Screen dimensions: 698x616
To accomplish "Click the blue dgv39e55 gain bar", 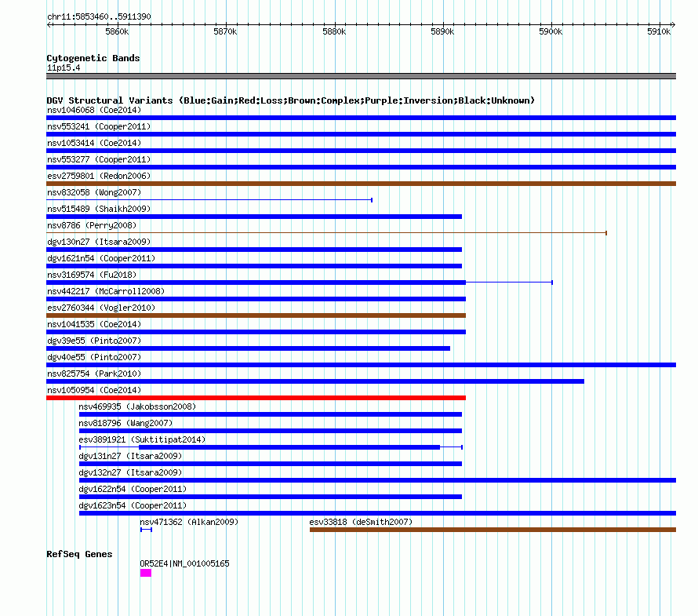I will [x=248, y=348].
